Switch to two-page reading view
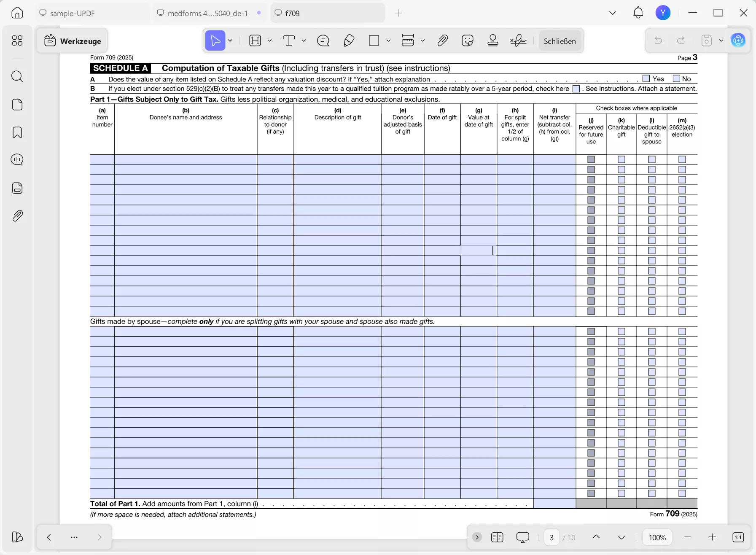 click(497, 537)
